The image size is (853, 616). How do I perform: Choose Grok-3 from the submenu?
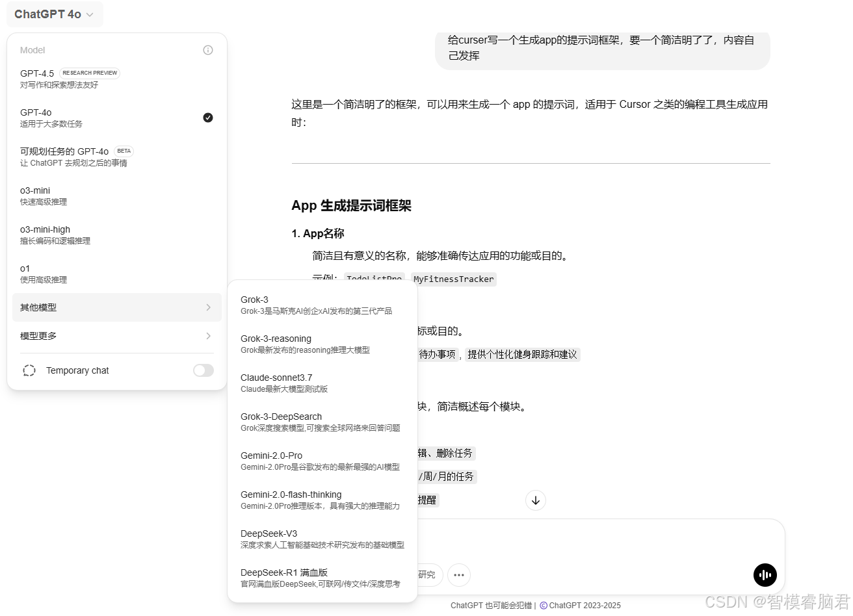click(x=322, y=305)
